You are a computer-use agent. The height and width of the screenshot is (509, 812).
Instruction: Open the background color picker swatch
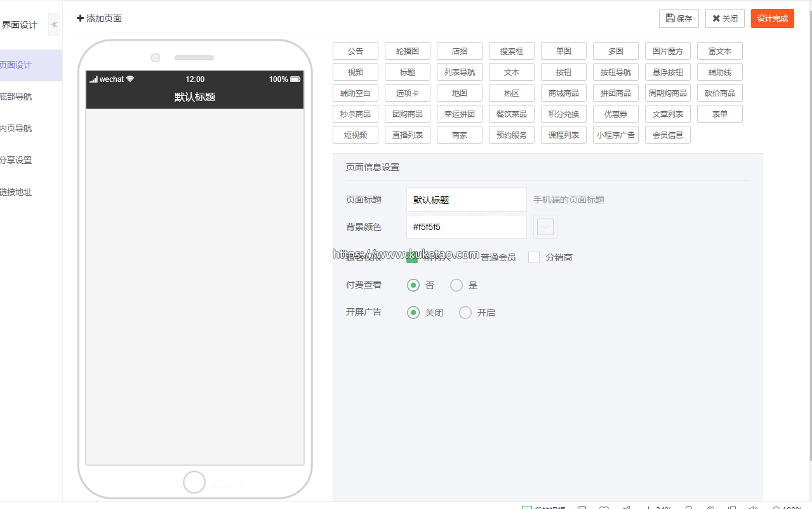coord(545,227)
